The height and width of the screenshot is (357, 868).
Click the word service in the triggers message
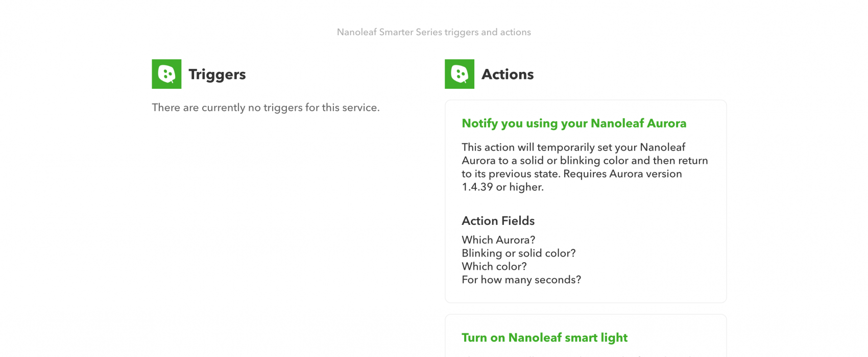pos(362,108)
